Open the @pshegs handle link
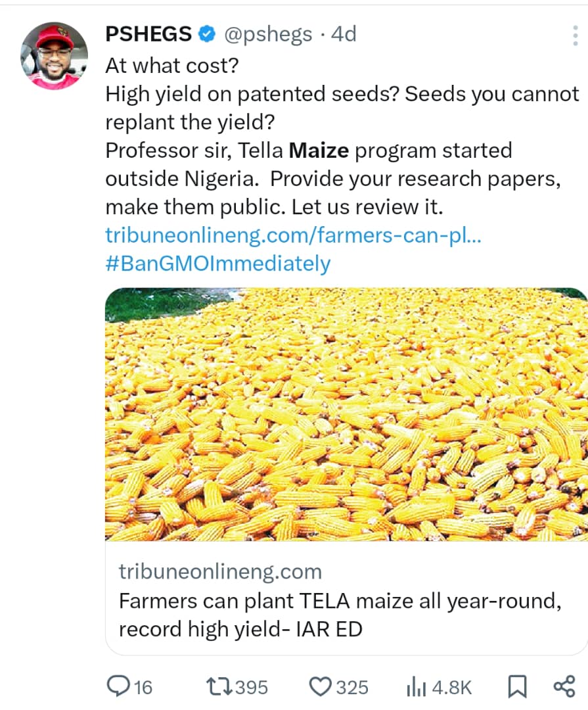The image size is (588, 710). coord(268,34)
